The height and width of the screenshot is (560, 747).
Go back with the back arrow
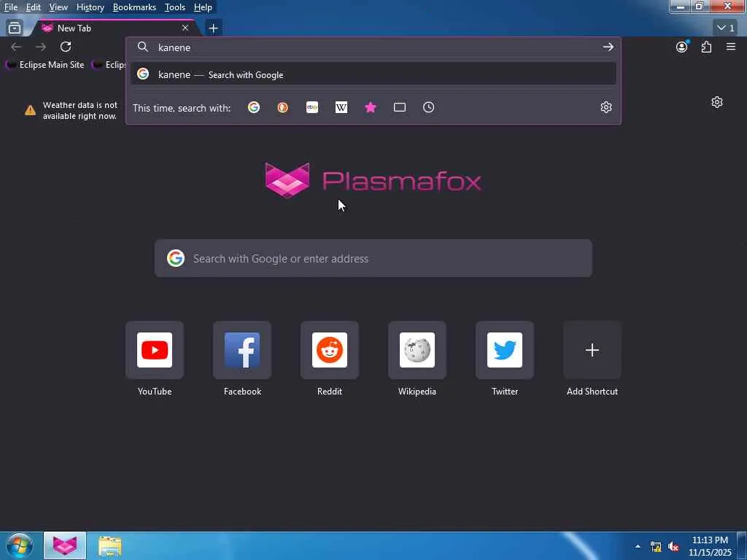point(16,47)
